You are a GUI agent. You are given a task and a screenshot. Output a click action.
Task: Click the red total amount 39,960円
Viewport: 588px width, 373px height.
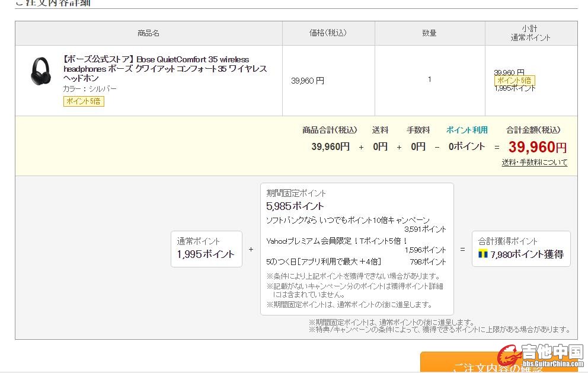pos(538,146)
